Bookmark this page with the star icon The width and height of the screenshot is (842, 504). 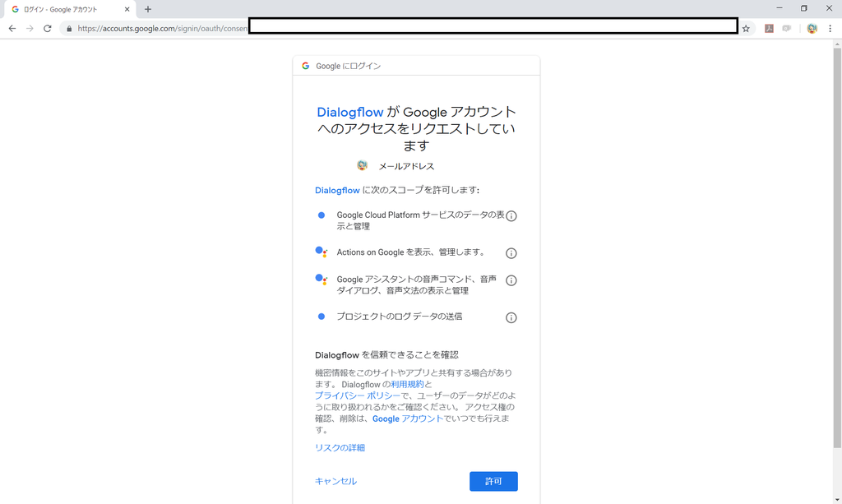point(746,29)
